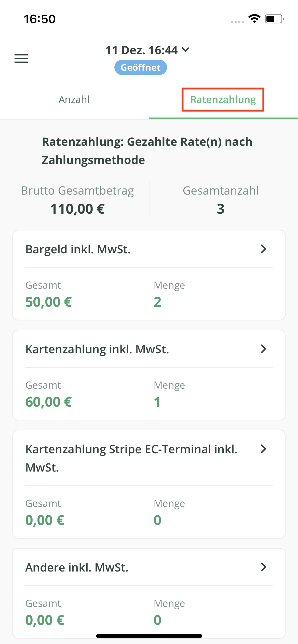Open Bargeld details via chevron arrow
This screenshot has width=298, height=644.
coord(264,249)
